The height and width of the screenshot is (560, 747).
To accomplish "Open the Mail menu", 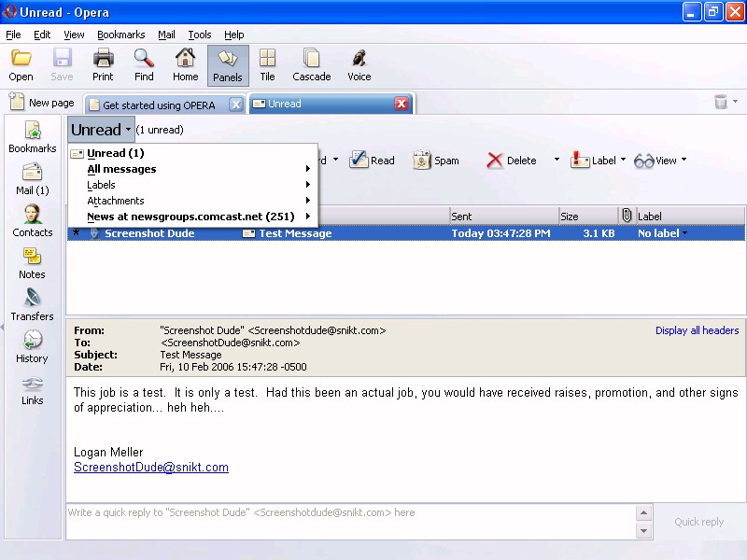I will [x=166, y=35].
